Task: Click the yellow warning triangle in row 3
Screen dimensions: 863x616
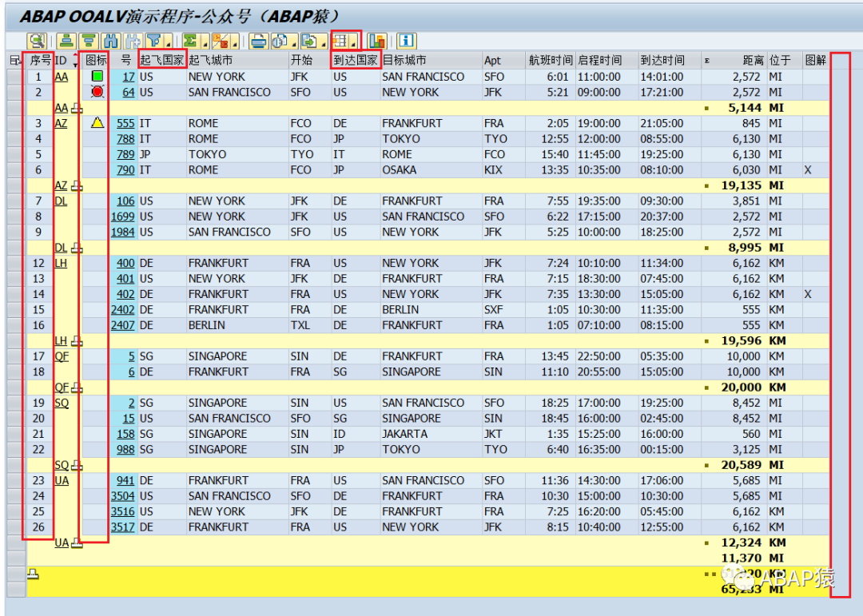Action: pyautogui.click(x=97, y=123)
